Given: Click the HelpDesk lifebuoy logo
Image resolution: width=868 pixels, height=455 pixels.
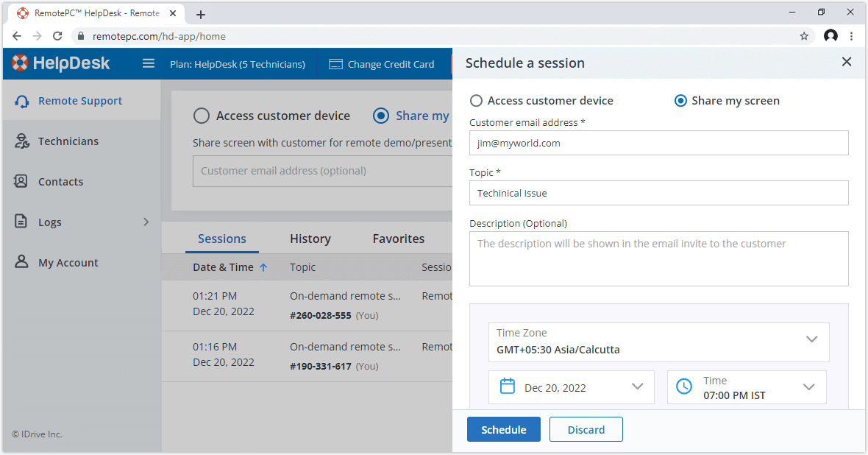Looking at the screenshot, I should coord(20,63).
